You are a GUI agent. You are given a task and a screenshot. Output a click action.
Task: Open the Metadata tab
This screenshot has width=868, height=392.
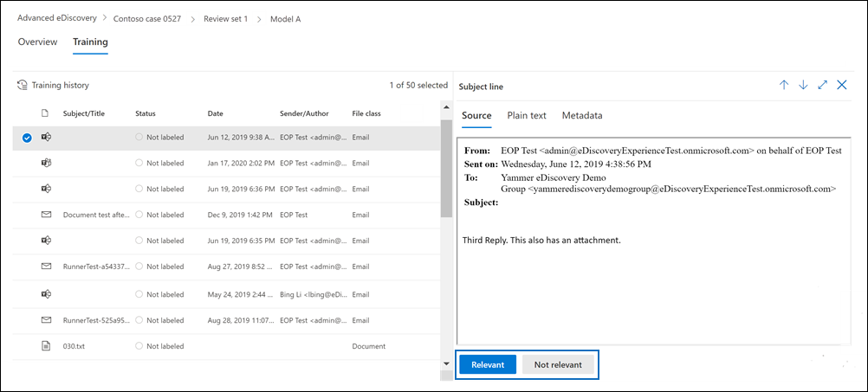click(581, 115)
